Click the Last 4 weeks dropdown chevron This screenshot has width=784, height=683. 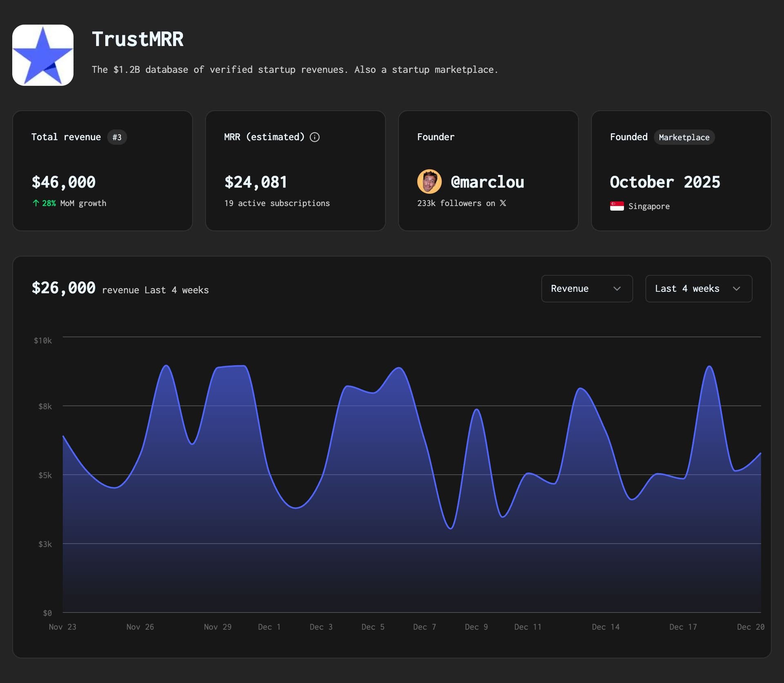(737, 289)
